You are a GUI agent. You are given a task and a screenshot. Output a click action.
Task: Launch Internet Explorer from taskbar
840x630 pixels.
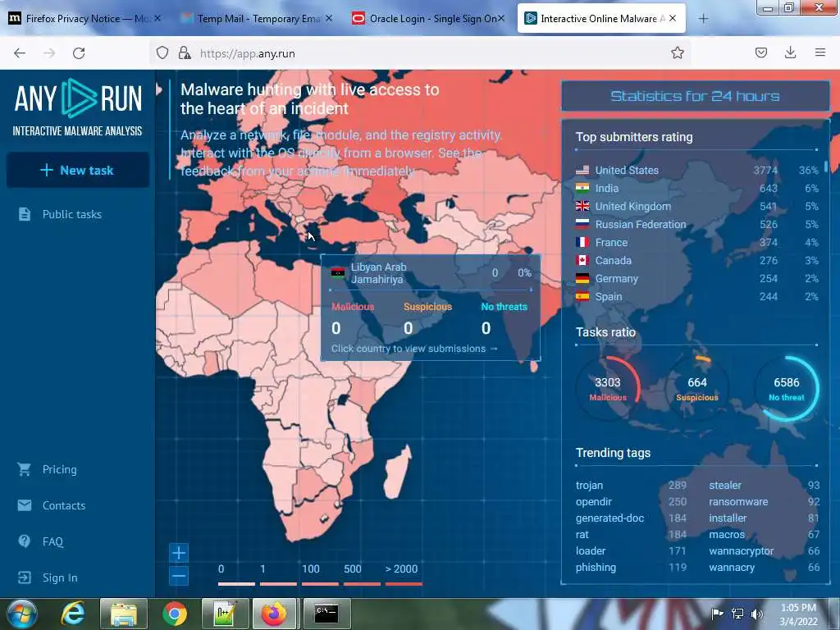pos(73,614)
